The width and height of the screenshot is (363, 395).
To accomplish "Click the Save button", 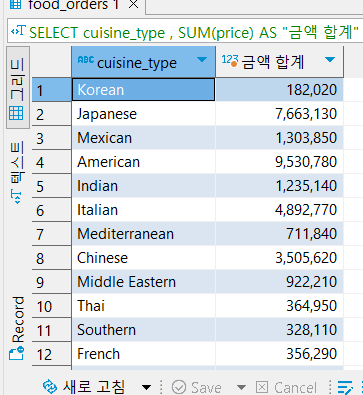I will (x=197, y=387).
